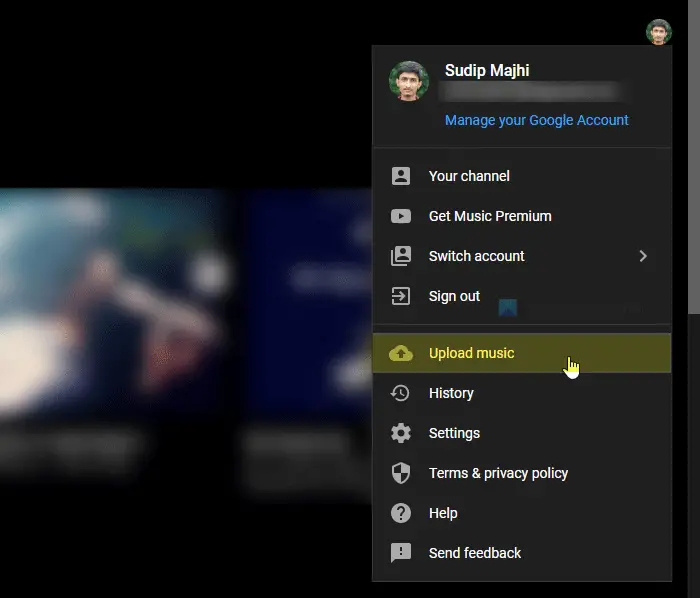This screenshot has height=598, width=700.
Task: Select Send feedback option
Action: pyautogui.click(x=522, y=553)
